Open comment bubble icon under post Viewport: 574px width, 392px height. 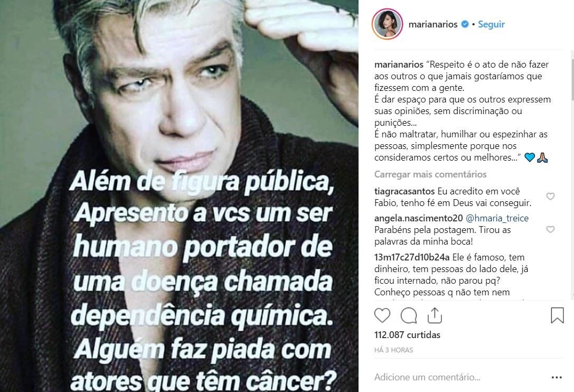[409, 315]
